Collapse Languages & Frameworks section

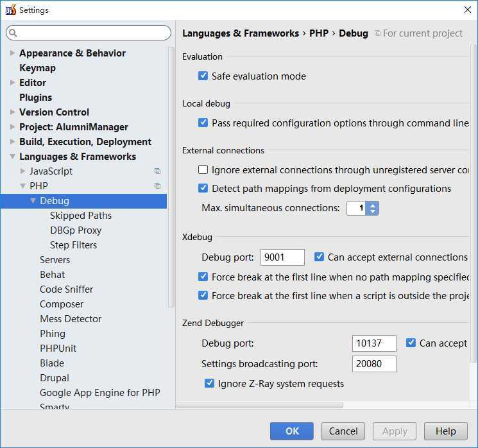(x=12, y=157)
